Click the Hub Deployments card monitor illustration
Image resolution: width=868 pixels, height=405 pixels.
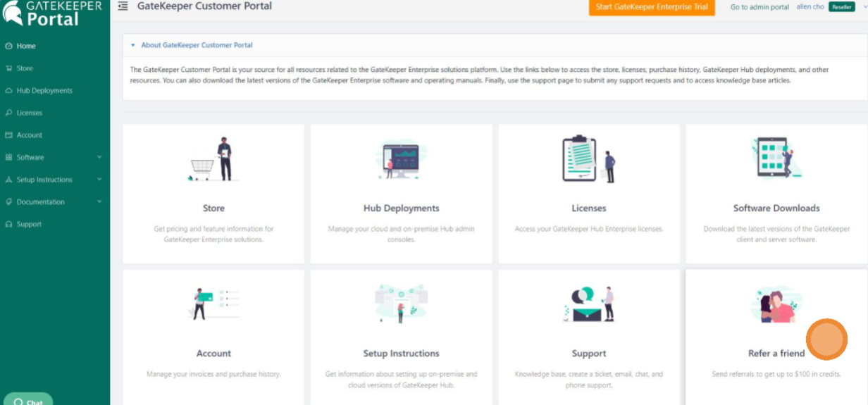[401, 158]
